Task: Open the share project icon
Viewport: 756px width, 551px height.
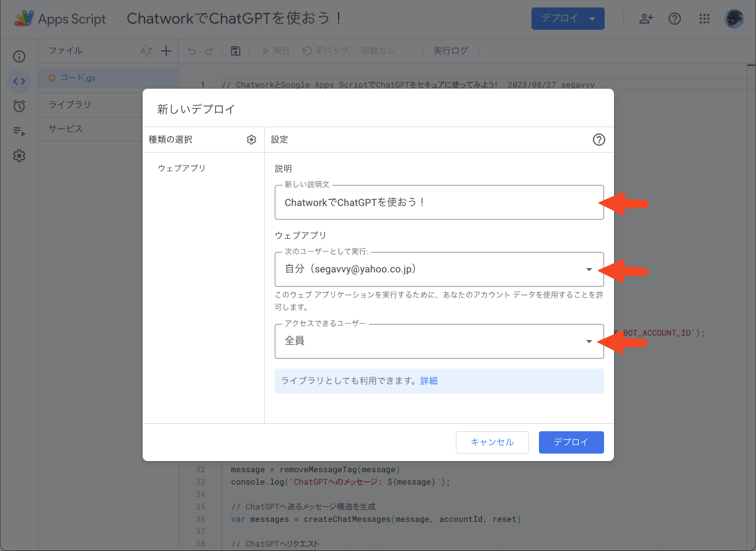Action: 646,19
